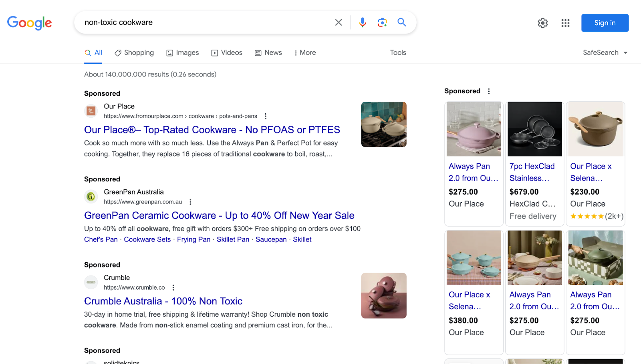Image resolution: width=641 pixels, height=364 pixels.
Task: Click Crumble ad pink pans thumbnail
Action: point(384,296)
